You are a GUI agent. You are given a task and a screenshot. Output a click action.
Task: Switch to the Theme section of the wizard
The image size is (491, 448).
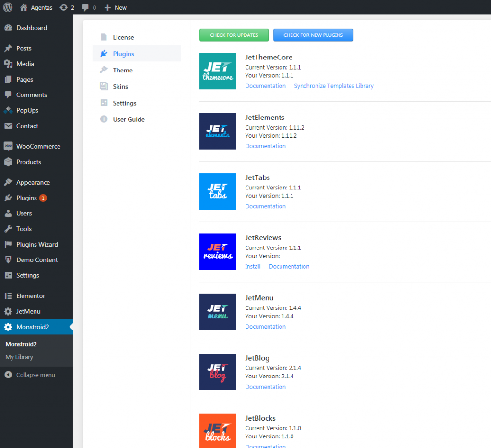click(x=124, y=70)
